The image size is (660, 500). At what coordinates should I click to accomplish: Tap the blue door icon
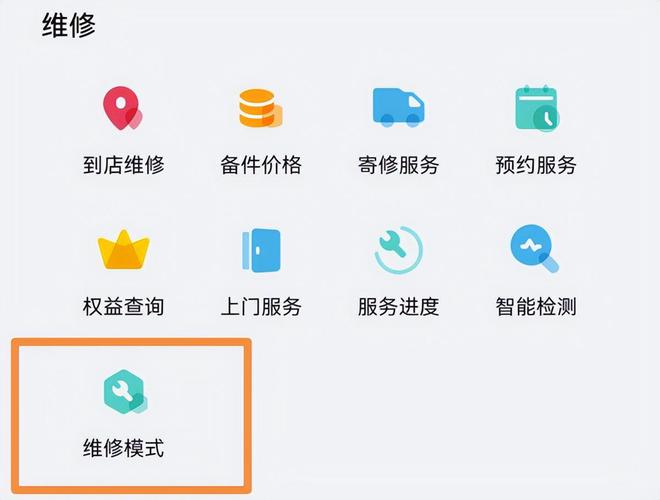point(261,250)
